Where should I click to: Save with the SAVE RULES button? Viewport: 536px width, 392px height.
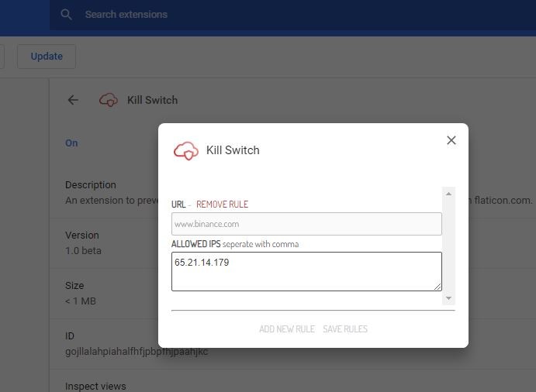(x=345, y=329)
